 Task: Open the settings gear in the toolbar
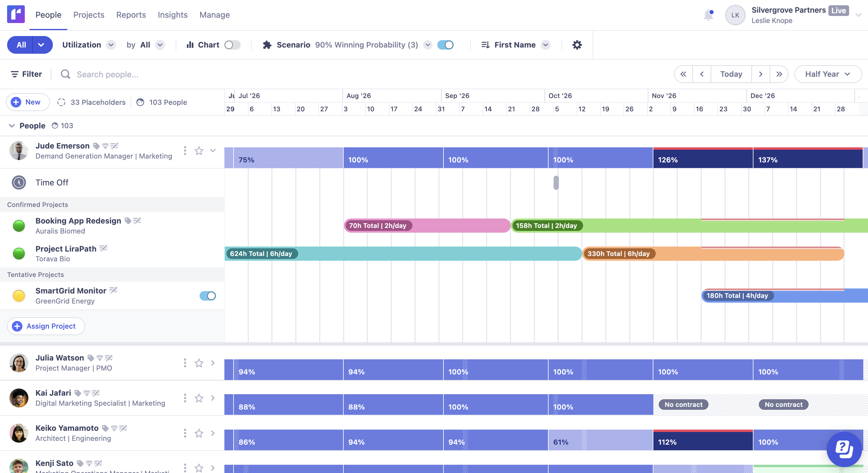[x=577, y=45]
